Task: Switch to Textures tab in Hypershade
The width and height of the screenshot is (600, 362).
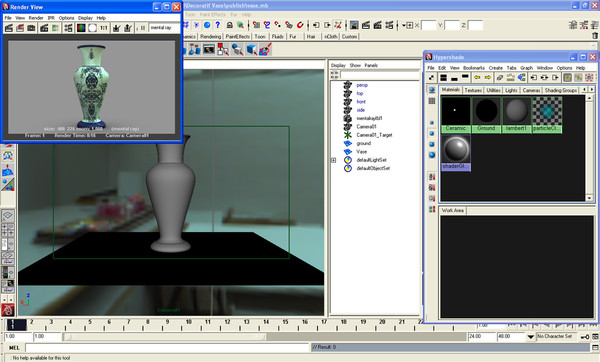Action: click(473, 90)
